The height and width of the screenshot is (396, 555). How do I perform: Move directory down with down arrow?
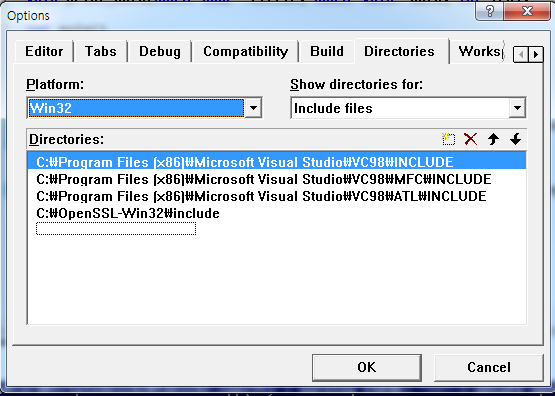click(x=516, y=139)
